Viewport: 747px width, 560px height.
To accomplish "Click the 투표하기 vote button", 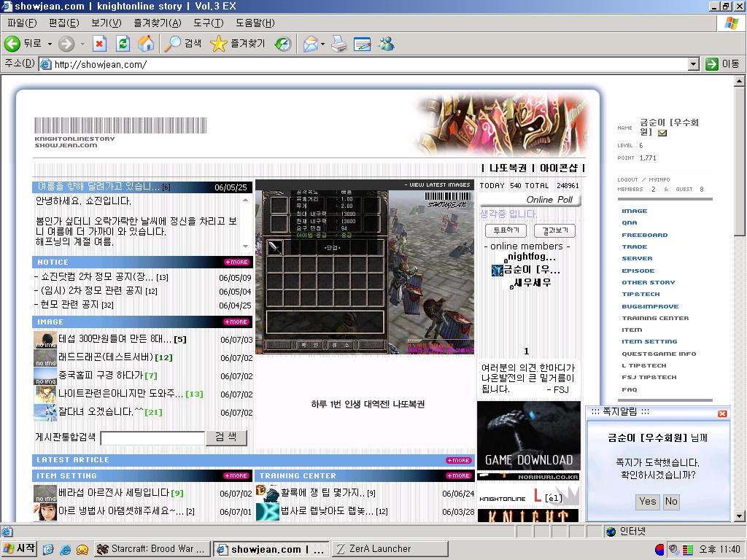I will pos(506,230).
